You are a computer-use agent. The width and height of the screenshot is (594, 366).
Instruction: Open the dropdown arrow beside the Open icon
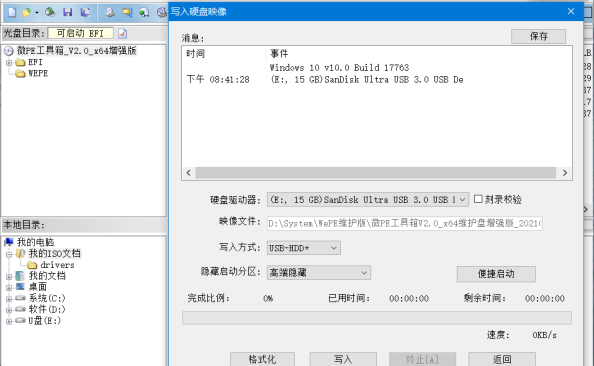[36, 13]
